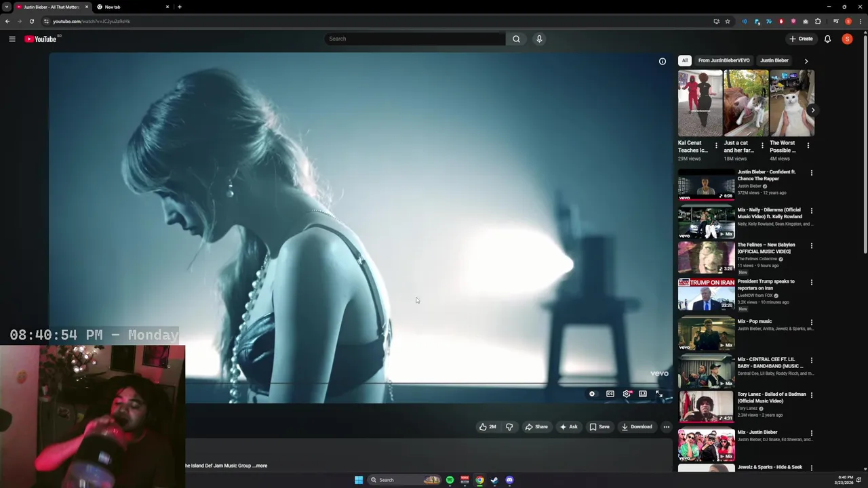Open the Chrome extensions puzzle icon
The width and height of the screenshot is (868, 488).
[818, 21]
